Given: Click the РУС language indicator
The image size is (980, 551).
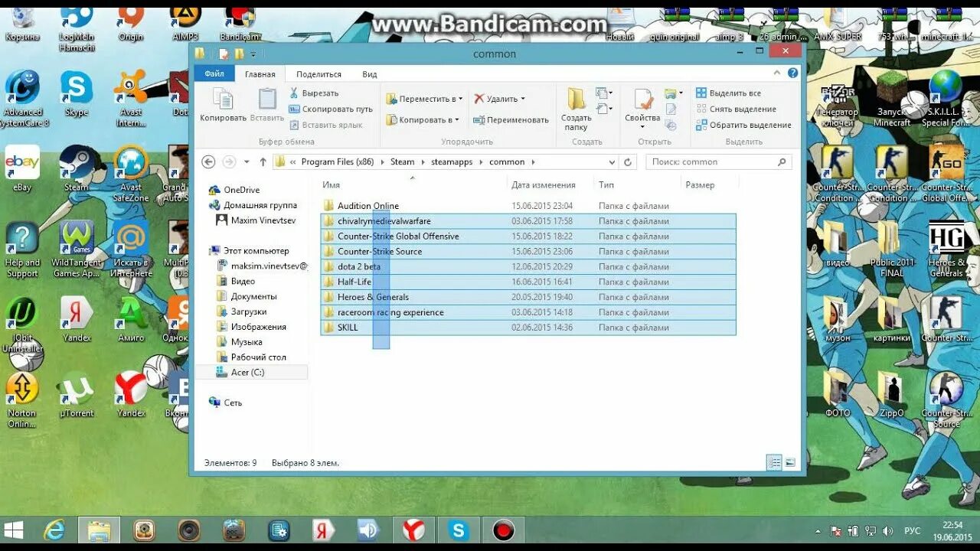Looking at the screenshot, I should click(913, 530).
